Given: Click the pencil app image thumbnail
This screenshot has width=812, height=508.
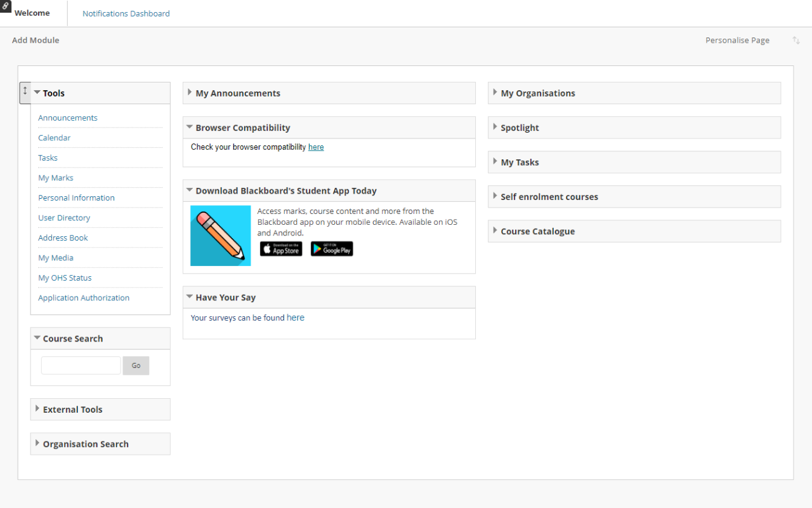Looking at the screenshot, I should pos(221,236).
